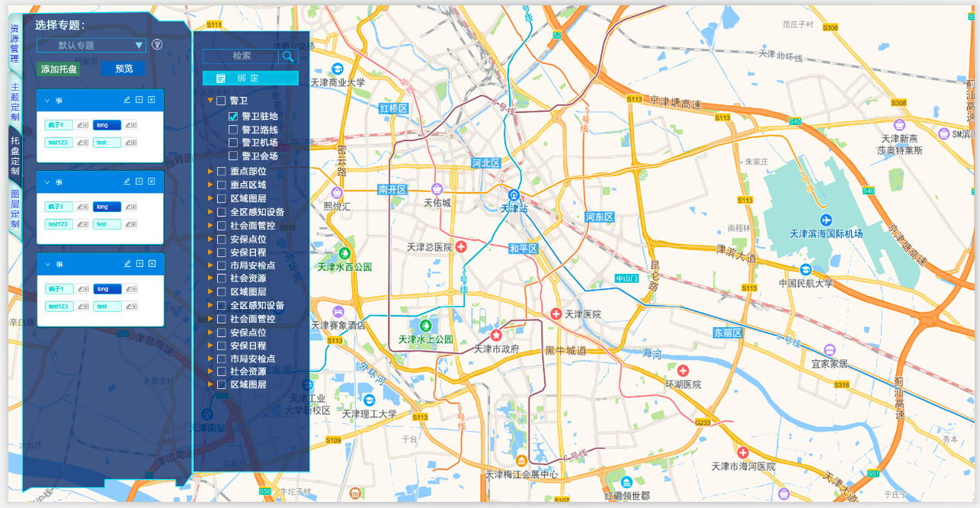Click the long tag in the first card
Viewport: 980px width, 508px height.
click(x=107, y=125)
